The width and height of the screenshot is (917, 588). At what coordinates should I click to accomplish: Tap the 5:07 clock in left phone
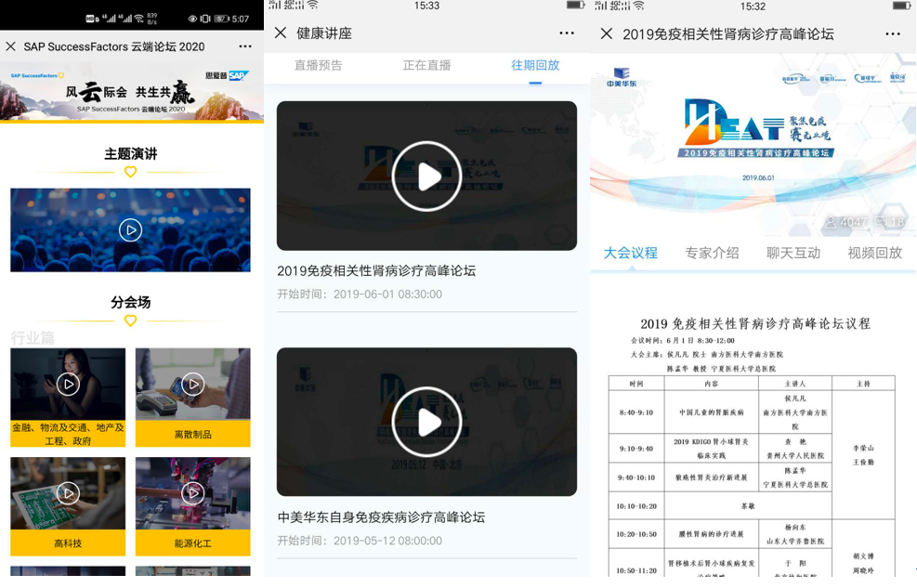(x=241, y=19)
